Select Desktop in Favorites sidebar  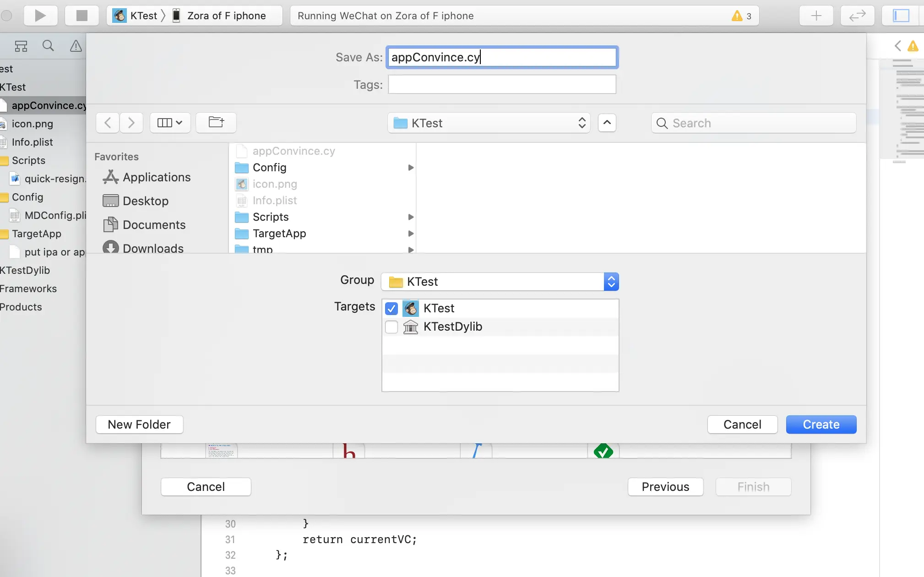point(145,201)
